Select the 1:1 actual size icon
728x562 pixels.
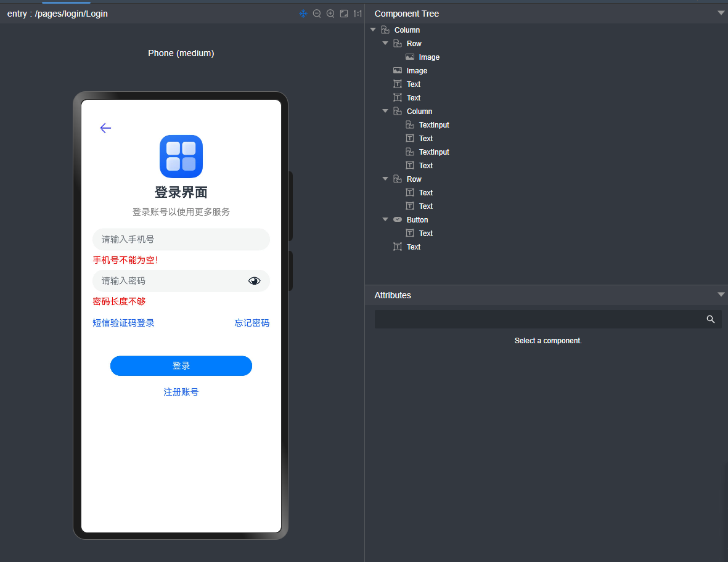[x=358, y=13]
